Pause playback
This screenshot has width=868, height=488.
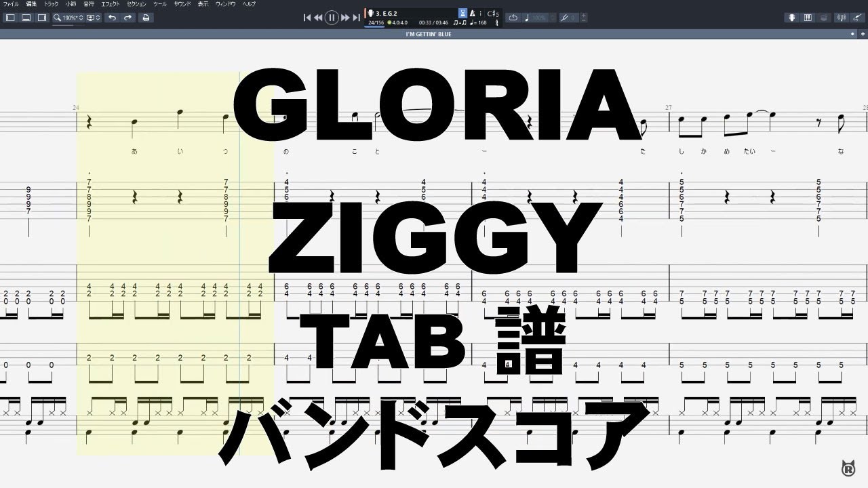332,18
